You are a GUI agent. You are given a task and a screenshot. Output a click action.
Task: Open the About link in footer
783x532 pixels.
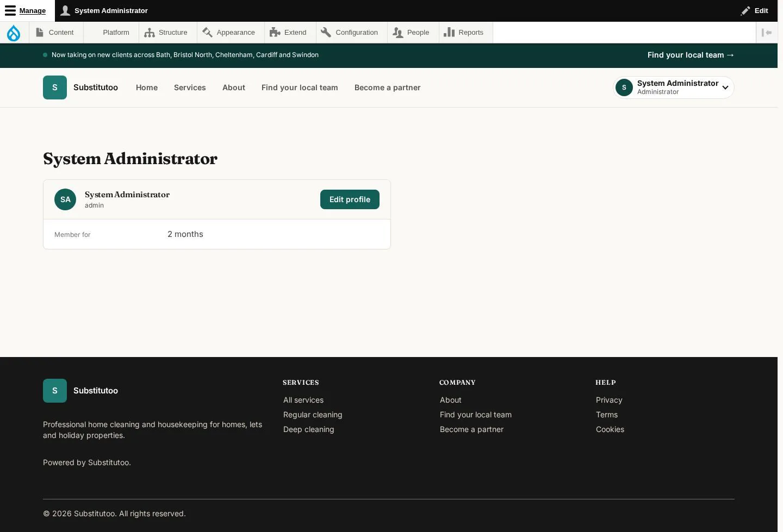pos(451,400)
